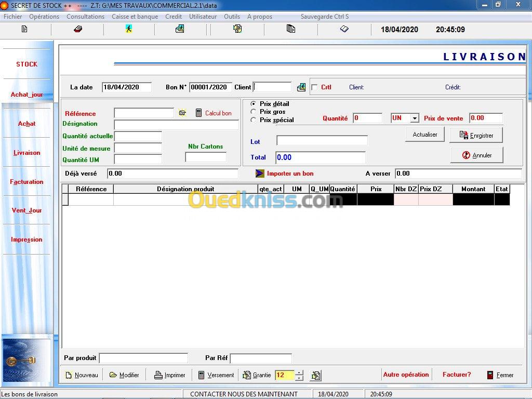The image size is (532, 399).
Task: Choose the Prix spécial radio option
Action: point(254,120)
